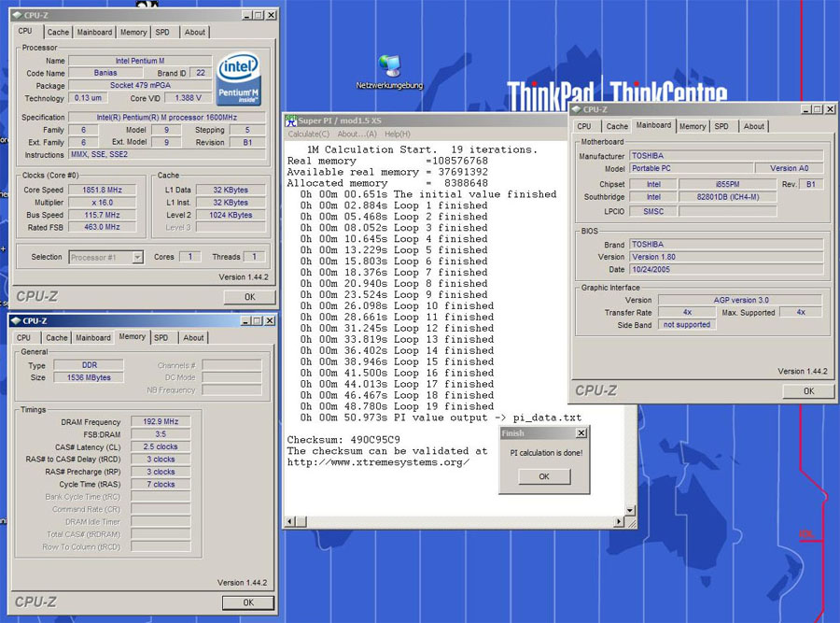Click the Multiplier x 16.0 field
Screen dimensions: 840x623
pos(102,203)
